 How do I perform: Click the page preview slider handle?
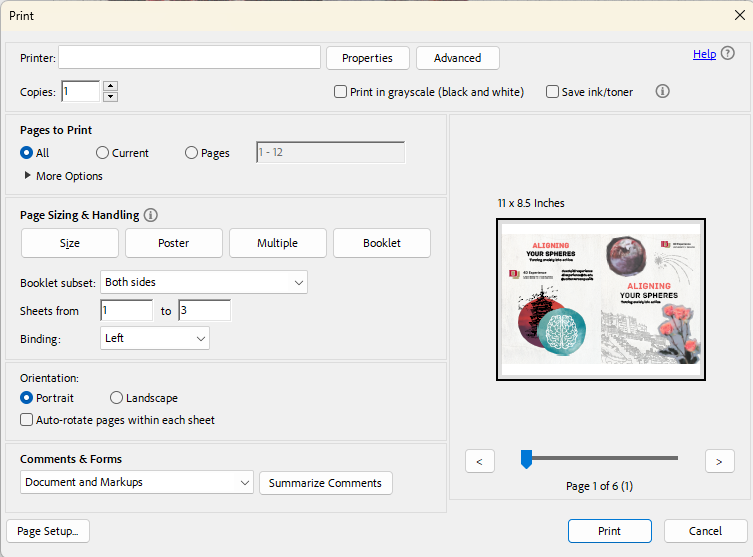pyautogui.click(x=526, y=459)
